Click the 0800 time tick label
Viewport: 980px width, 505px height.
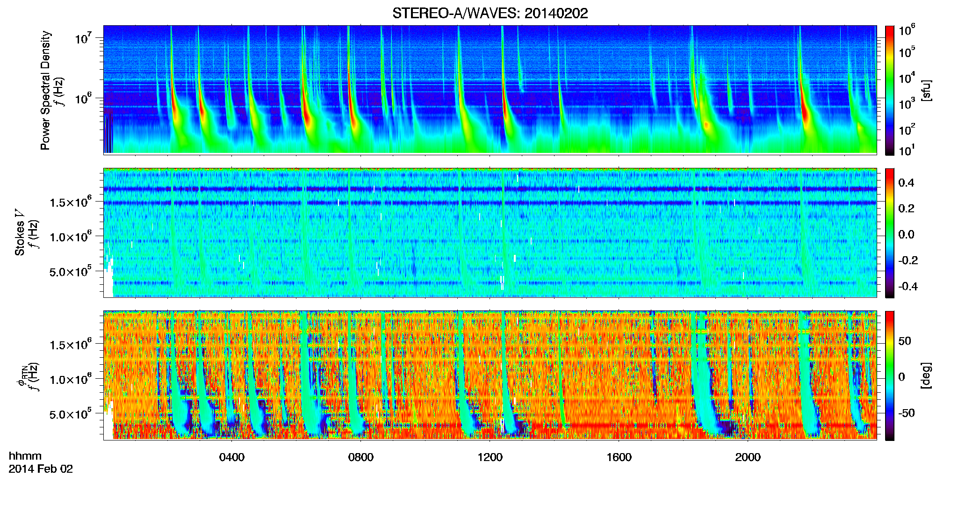[361, 457]
